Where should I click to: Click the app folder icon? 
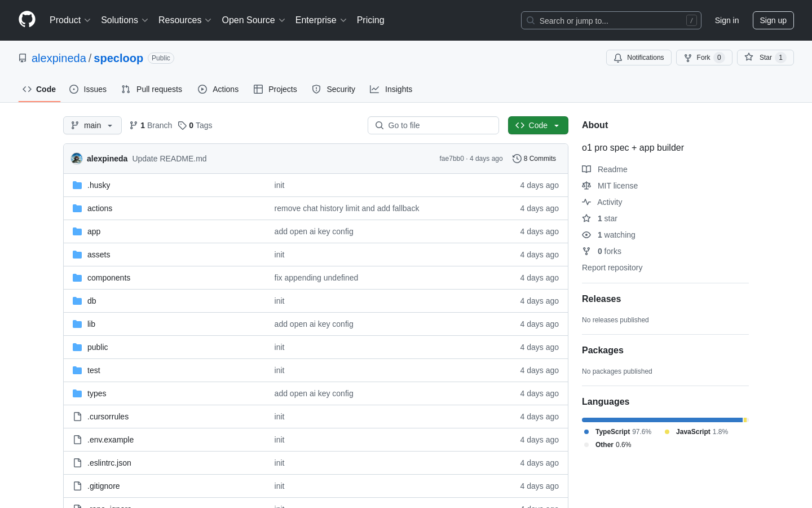77,231
